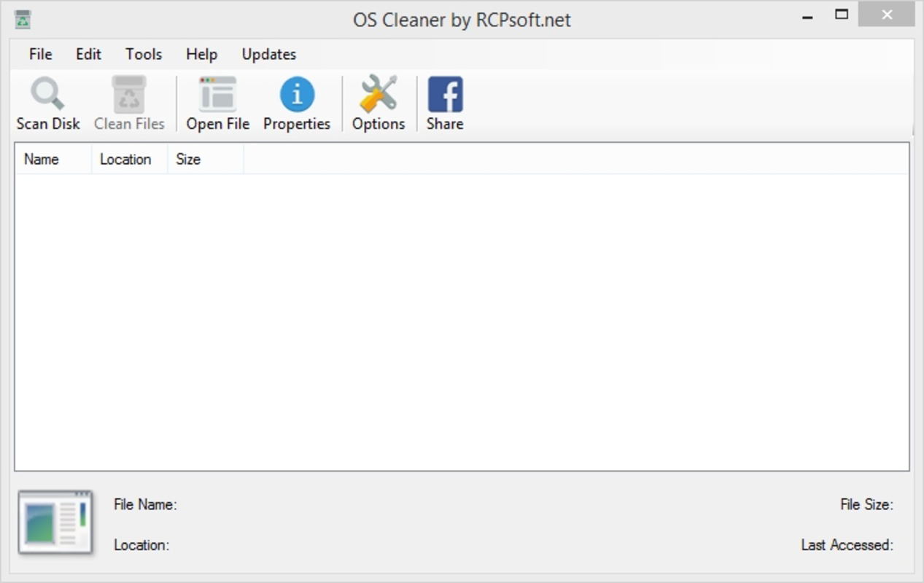Open the Help menu
The height and width of the screenshot is (583, 924).
(x=201, y=54)
